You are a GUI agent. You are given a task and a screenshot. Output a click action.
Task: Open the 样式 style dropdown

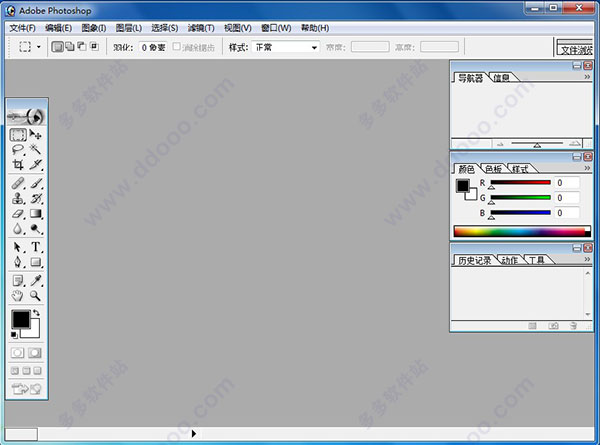[285, 47]
